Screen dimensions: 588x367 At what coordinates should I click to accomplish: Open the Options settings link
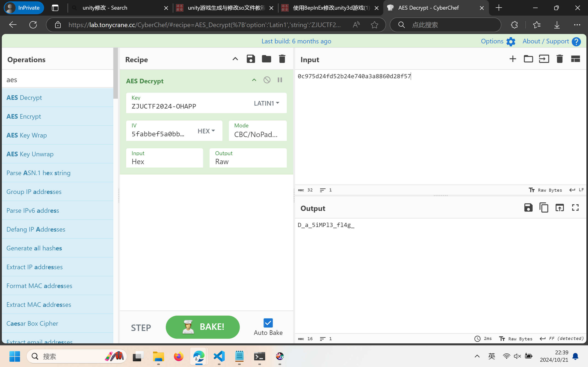498,41
